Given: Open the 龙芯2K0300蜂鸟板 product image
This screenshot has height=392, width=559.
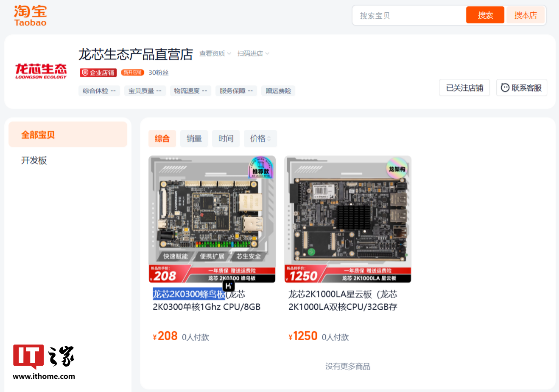Looking at the screenshot, I should 212,219.
